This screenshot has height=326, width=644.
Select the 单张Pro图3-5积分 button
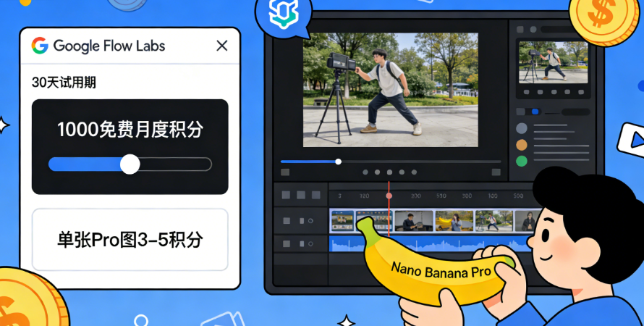click(130, 240)
